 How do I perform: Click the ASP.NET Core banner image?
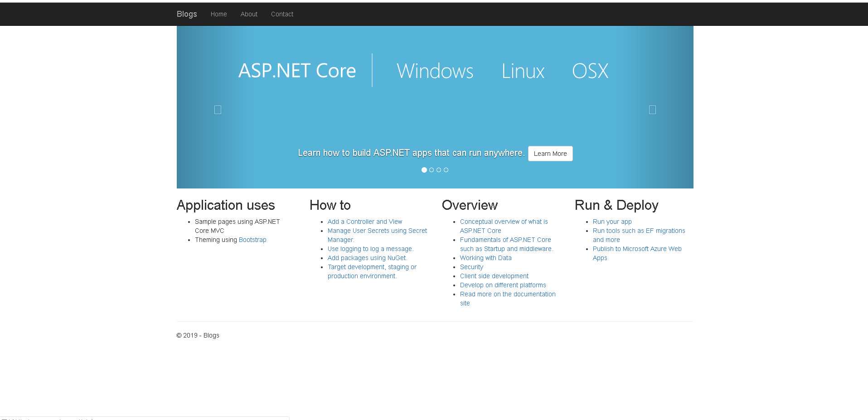point(435,107)
